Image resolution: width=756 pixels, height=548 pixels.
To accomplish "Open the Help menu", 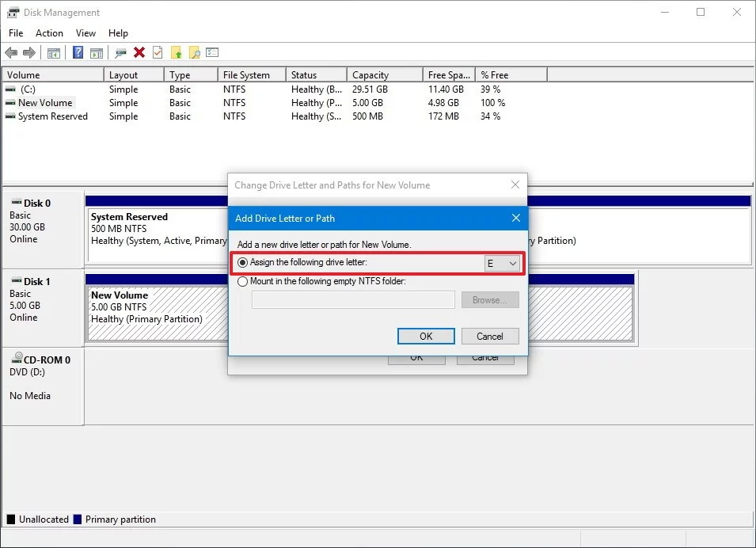I will (118, 32).
